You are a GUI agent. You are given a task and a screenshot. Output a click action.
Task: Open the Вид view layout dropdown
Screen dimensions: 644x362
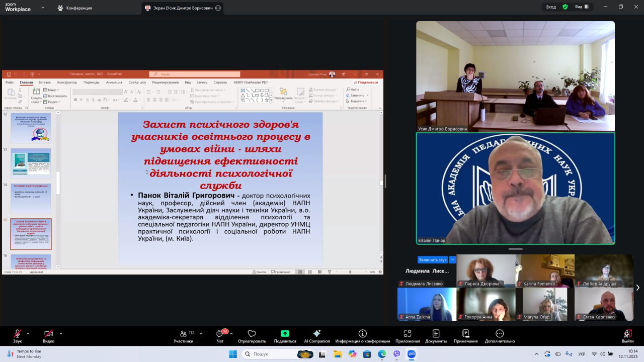tap(582, 7)
